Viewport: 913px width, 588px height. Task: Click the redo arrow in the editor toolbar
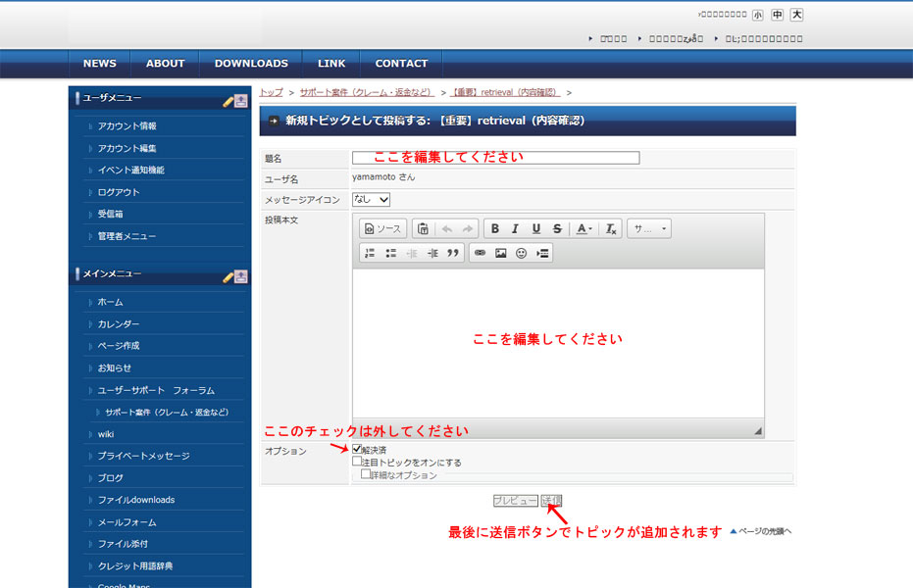point(468,229)
